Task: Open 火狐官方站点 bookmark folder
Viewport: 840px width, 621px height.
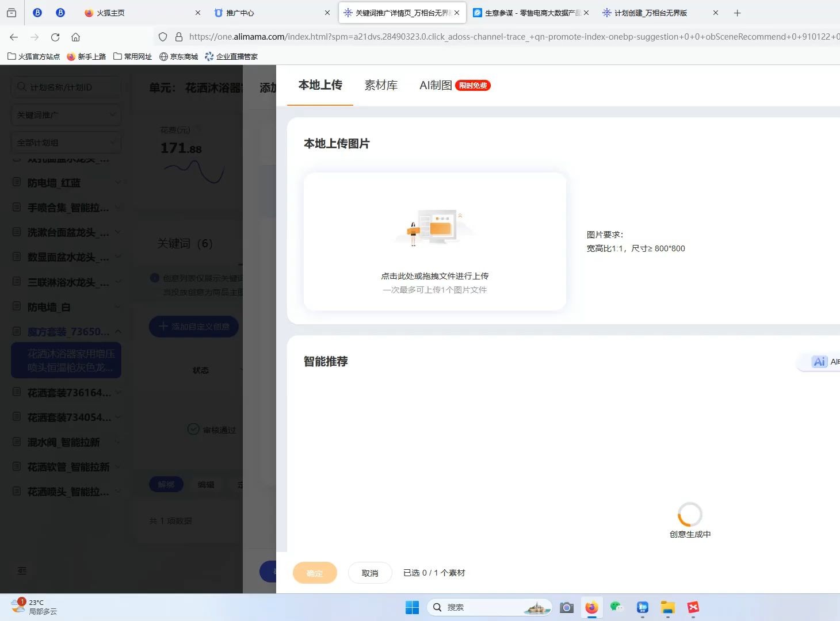Action: click(33, 56)
